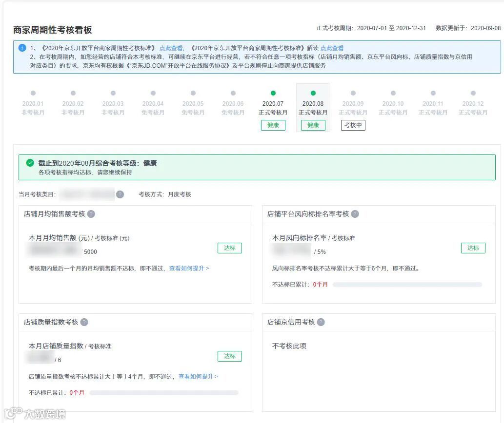
Task: Click 本月店铺质量指数 label
Action: 56,346
